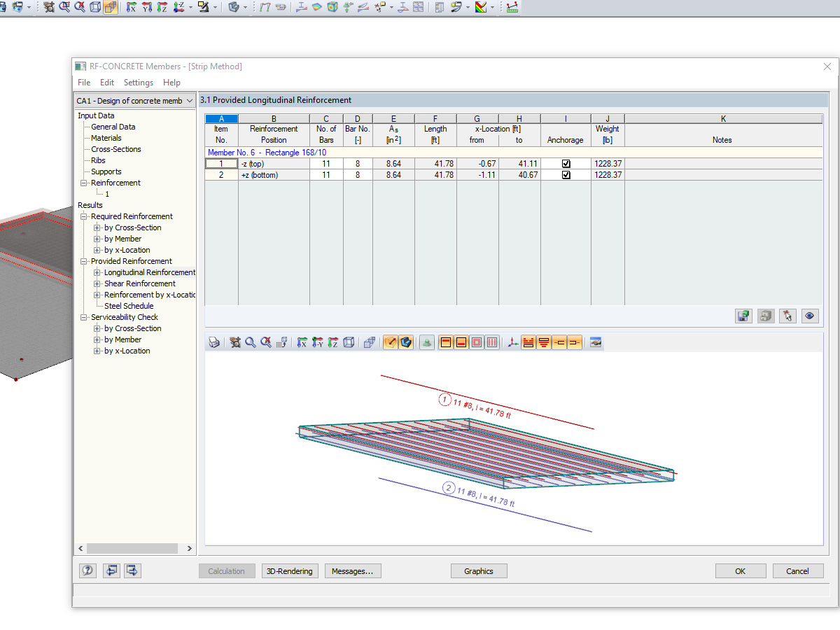Open the Edit menu
Viewport: 840px width, 630px height.
[x=106, y=82]
